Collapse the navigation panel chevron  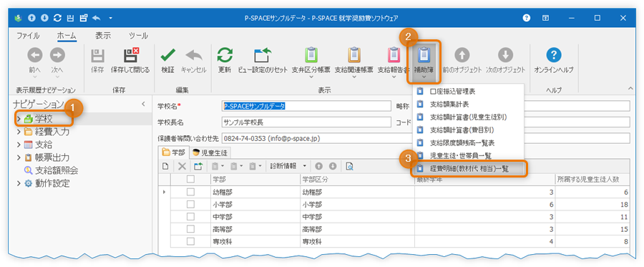click(x=143, y=104)
